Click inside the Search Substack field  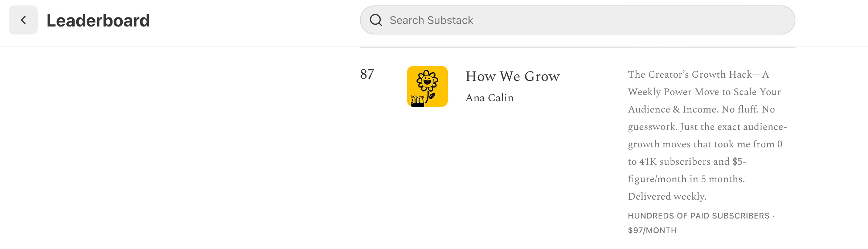tap(544, 20)
